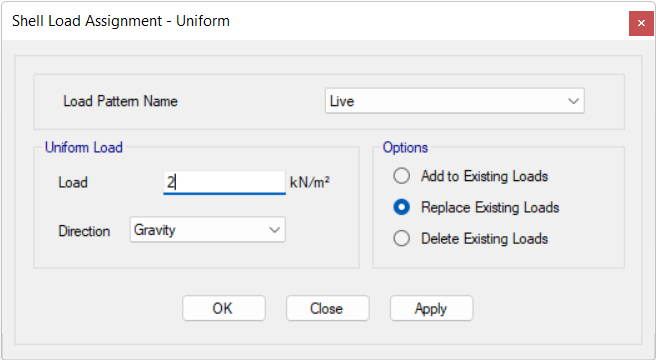Apply the uniform shell load

click(431, 309)
